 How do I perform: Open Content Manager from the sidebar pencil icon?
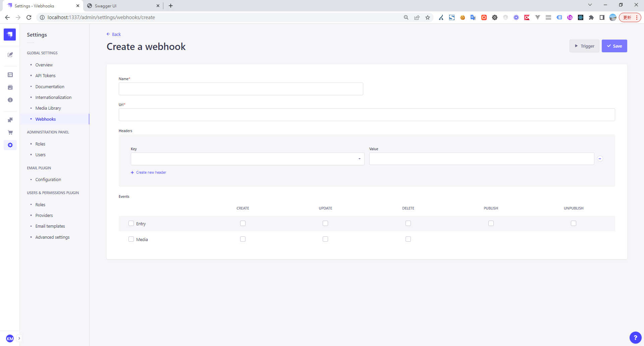pyautogui.click(x=10, y=55)
